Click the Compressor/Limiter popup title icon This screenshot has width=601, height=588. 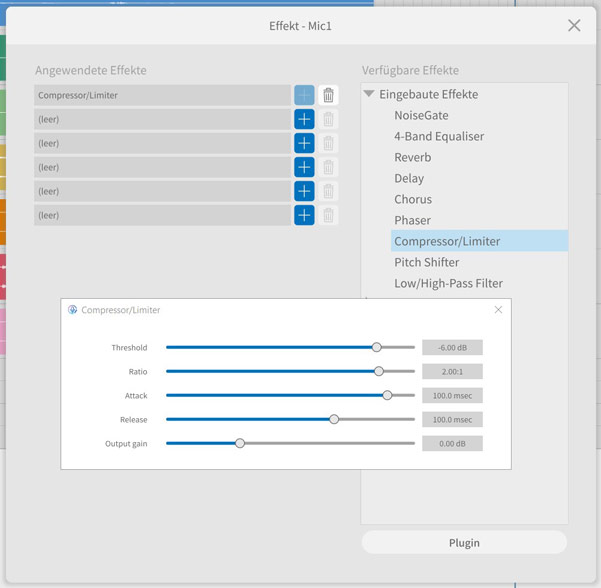[72, 310]
